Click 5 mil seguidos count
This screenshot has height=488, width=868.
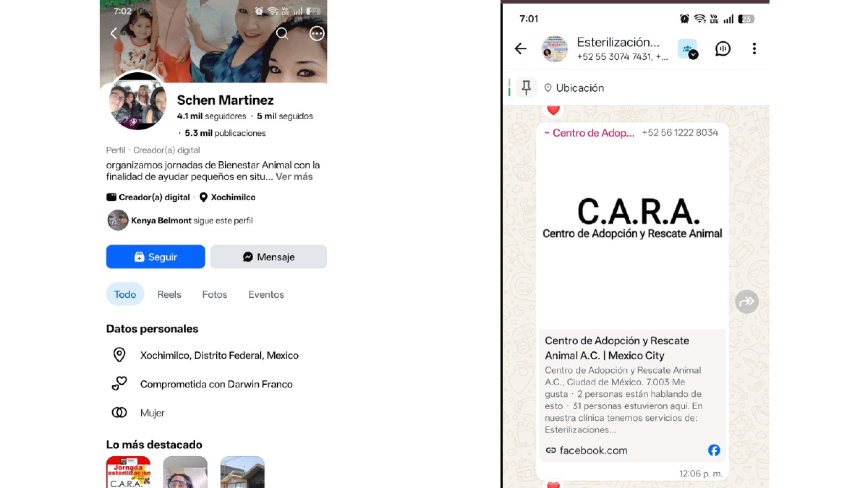[x=285, y=116]
